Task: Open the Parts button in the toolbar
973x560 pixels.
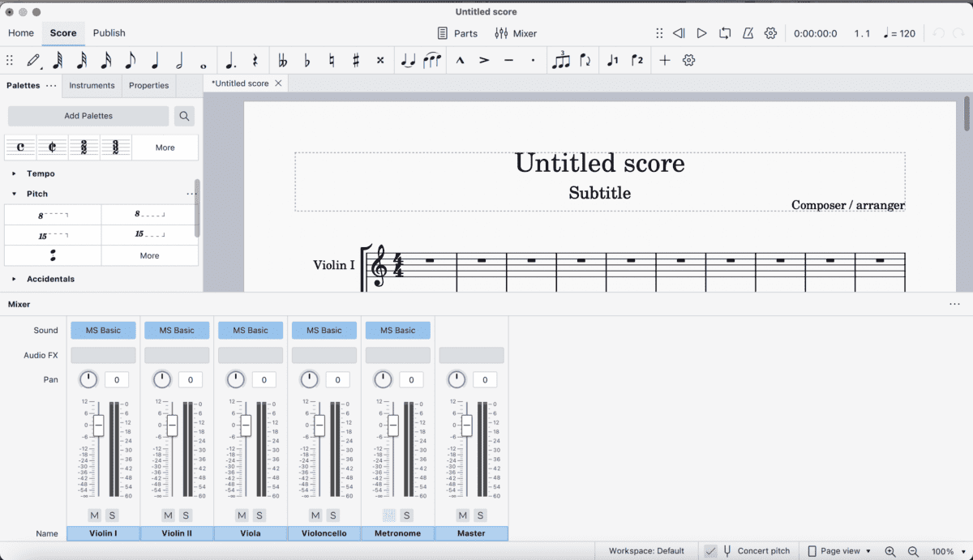Action: click(458, 33)
